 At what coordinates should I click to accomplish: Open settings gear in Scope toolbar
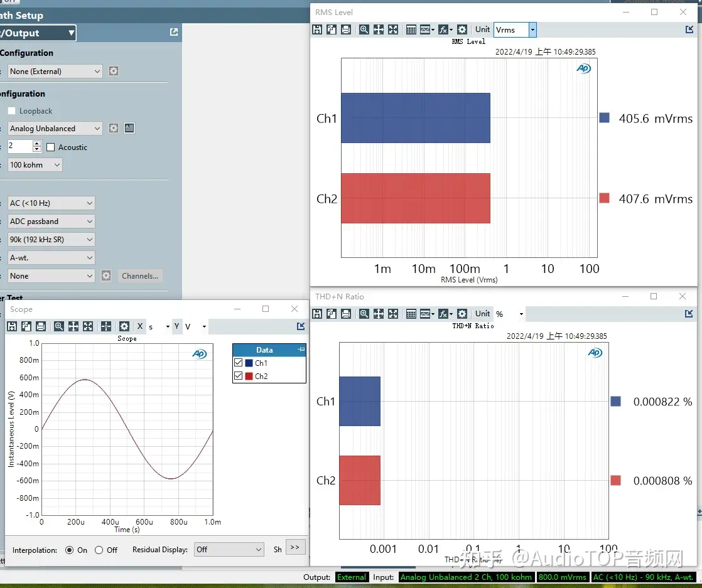(x=124, y=326)
